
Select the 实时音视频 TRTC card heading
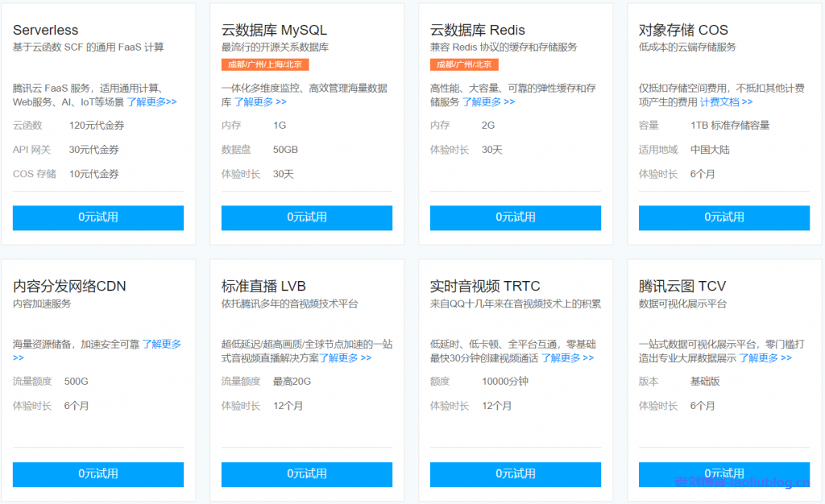pos(485,287)
